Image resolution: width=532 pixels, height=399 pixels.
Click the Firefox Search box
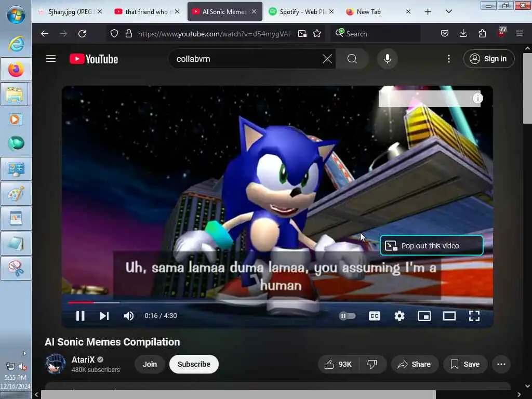click(375, 34)
